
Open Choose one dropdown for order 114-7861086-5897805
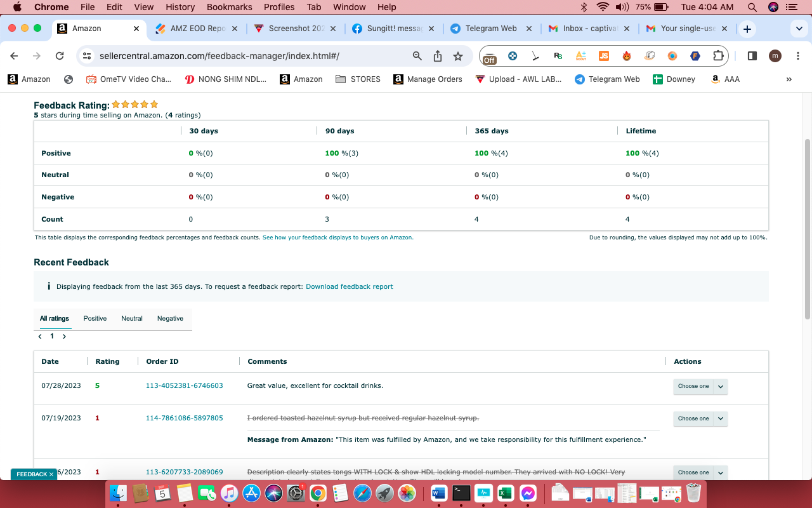[700, 418]
